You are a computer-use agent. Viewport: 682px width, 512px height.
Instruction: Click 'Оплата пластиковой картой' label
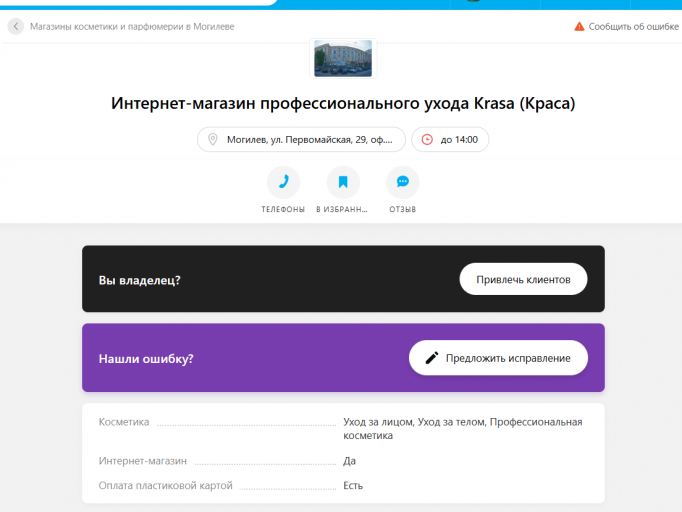166,485
